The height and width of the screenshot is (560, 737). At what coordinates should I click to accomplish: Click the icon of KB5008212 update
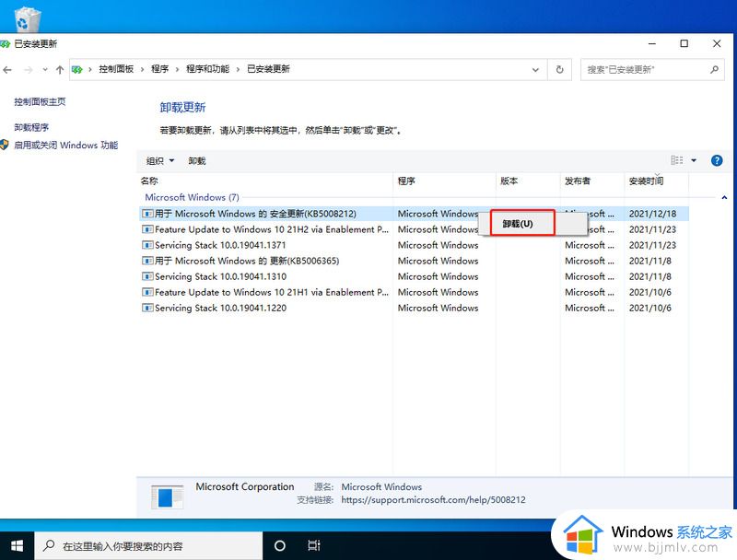click(x=147, y=214)
